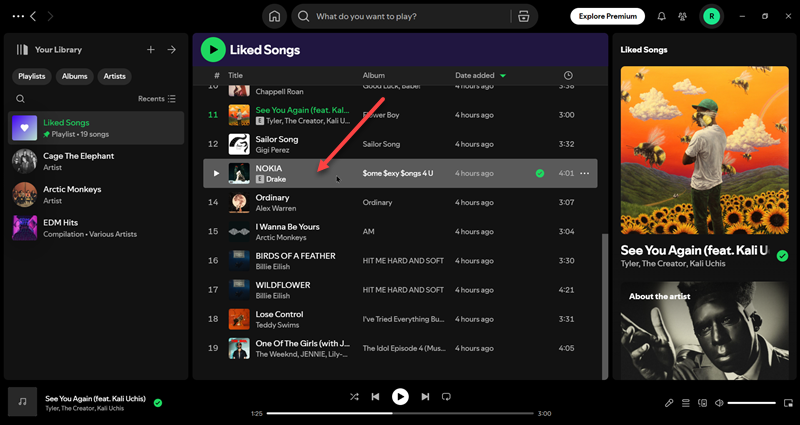Select the WILDFLOWER track
800x425 pixels.
point(283,285)
